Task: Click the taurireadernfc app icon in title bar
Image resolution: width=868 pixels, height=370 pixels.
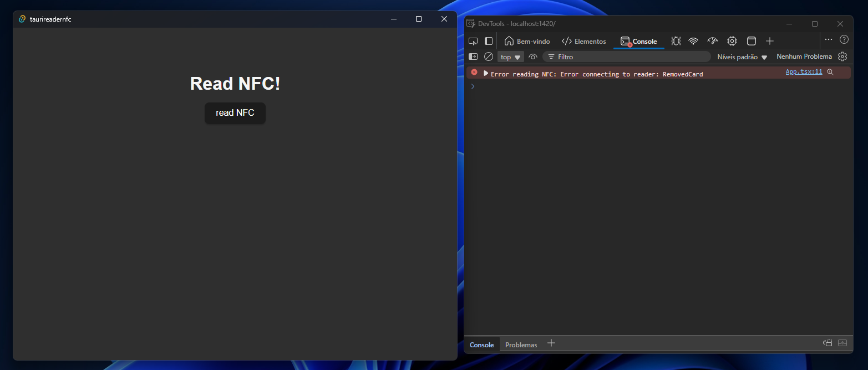Action: [22, 19]
